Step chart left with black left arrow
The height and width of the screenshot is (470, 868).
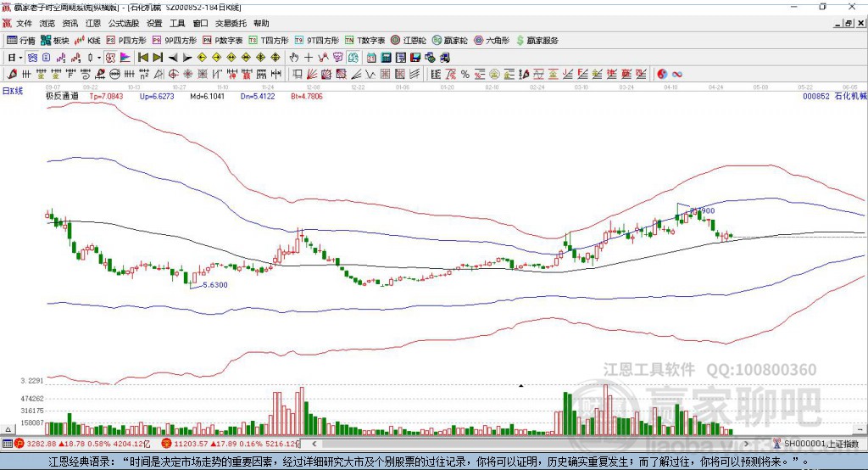coord(173,58)
